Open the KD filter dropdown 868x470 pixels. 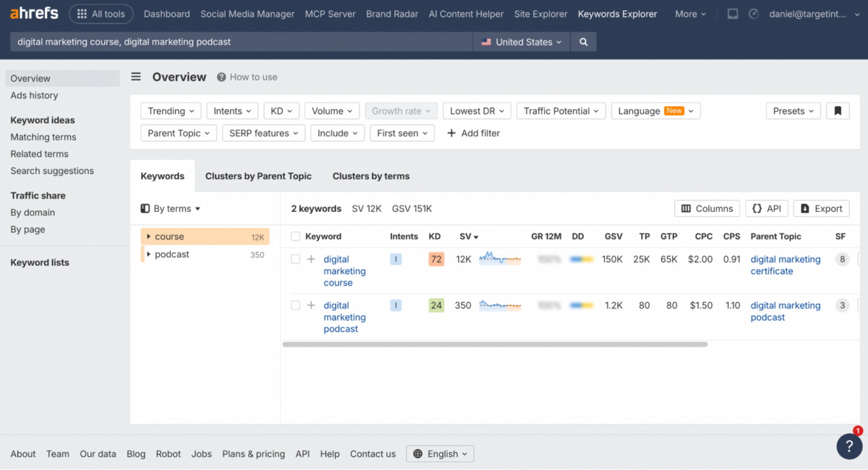click(x=281, y=111)
